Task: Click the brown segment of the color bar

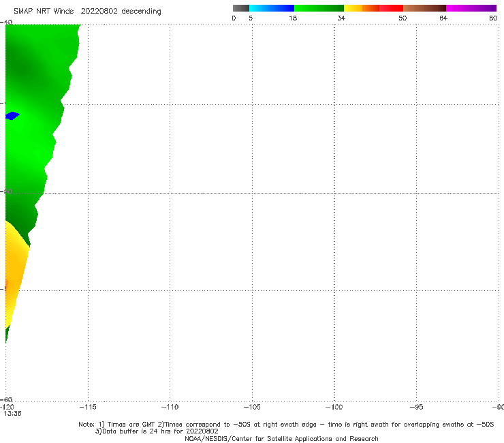Action: [x=424, y=8]
